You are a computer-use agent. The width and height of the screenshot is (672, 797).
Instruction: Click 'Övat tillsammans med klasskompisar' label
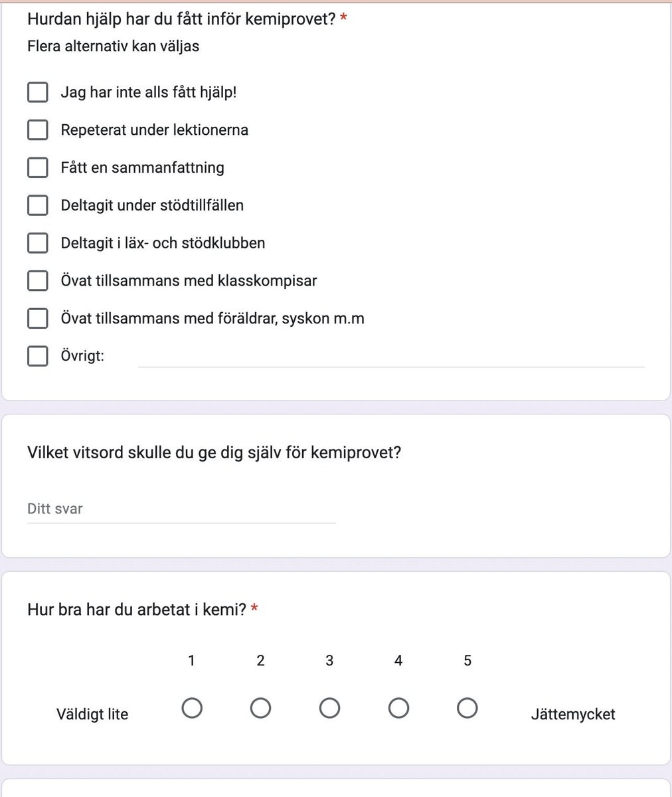coord(189,281)
